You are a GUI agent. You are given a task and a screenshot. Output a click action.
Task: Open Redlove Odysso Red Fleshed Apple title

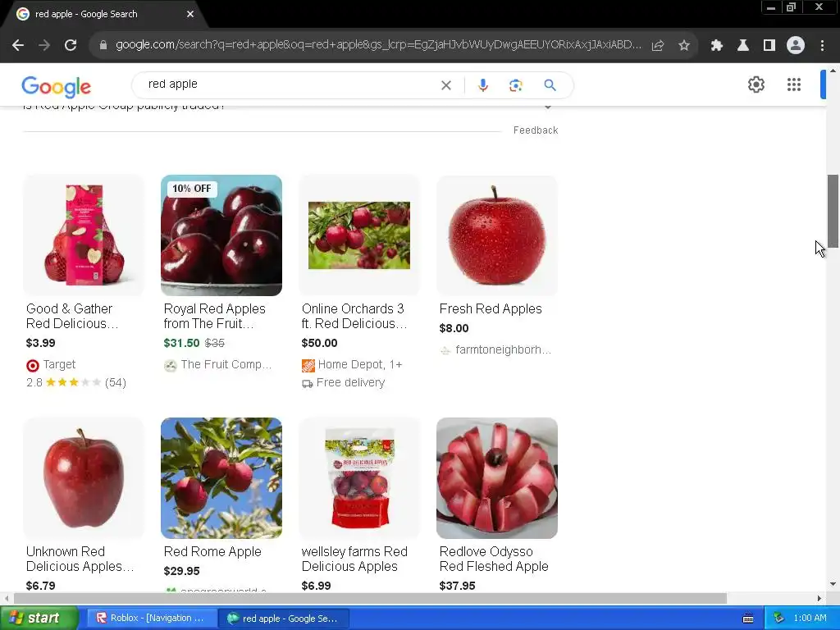coord(493,559)
